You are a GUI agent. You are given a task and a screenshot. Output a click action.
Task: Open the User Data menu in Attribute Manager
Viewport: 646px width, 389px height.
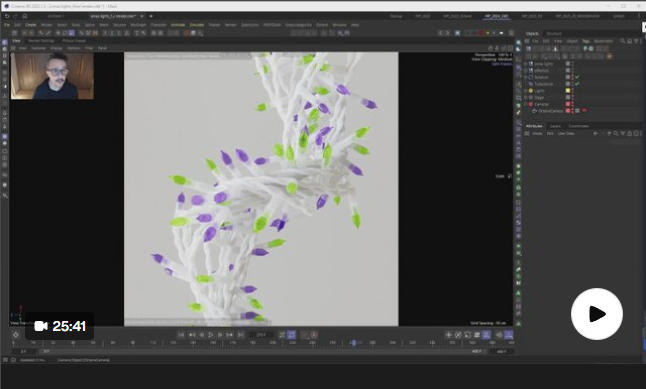coord(566,134)
